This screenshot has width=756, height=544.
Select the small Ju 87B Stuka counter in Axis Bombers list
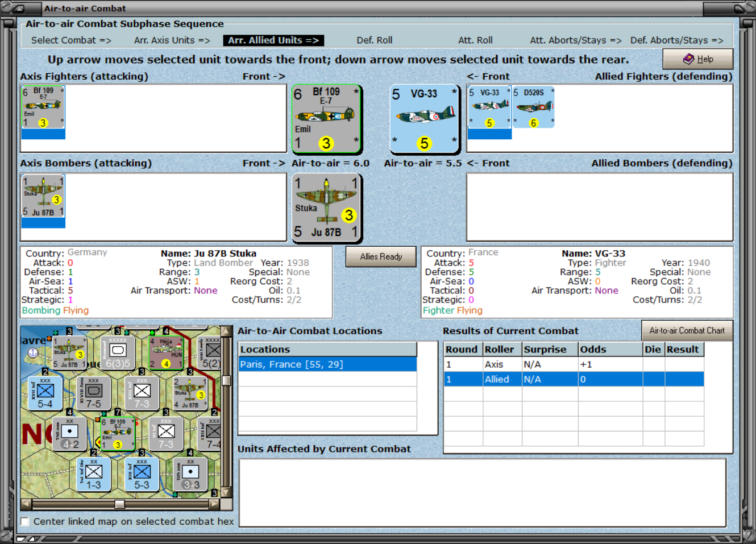click(43, 196)
